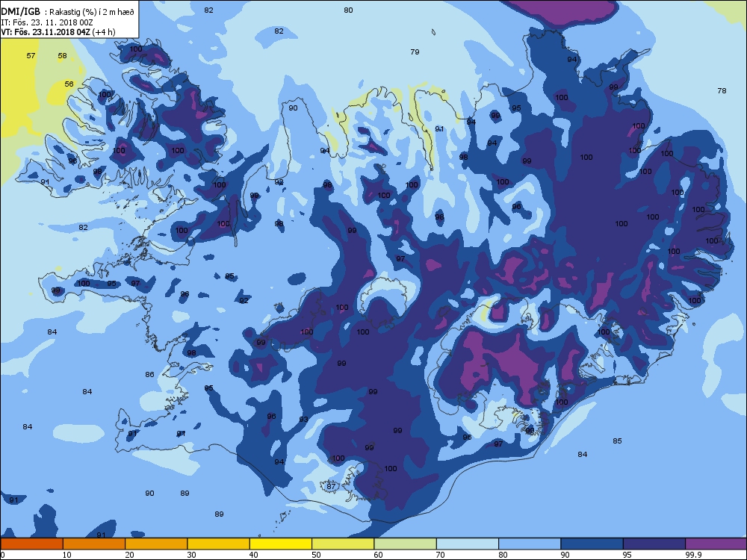The height and width of the screenshot is (560, 747).
Task: Click the orange 10–20 legend swatch
Action: pyautogui.click(x=94, y=544)
